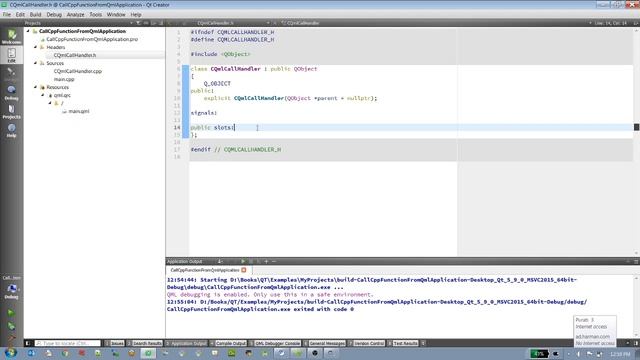Switch to Edit mode in sidebar
Image resolution: width=640 pixels, height=360 pixels.
11,55
